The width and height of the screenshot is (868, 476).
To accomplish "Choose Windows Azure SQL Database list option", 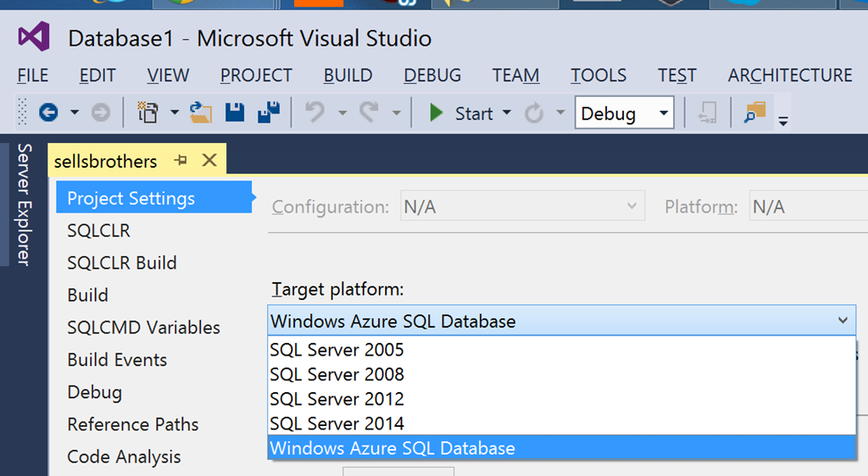I will click(x=562, y=448).
